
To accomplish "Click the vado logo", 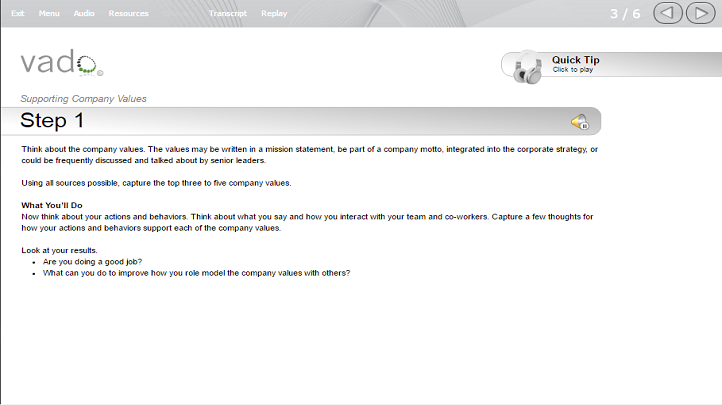I will click(x=61, y=62).
